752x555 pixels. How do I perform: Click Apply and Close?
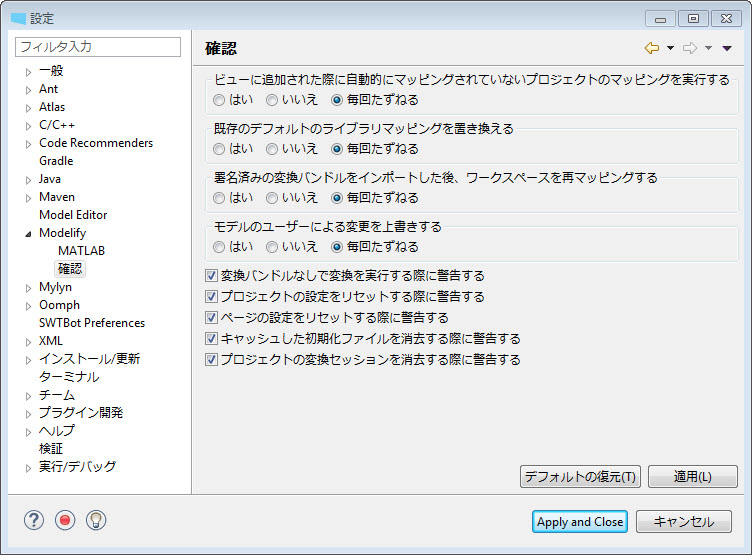tap(580, 521)
